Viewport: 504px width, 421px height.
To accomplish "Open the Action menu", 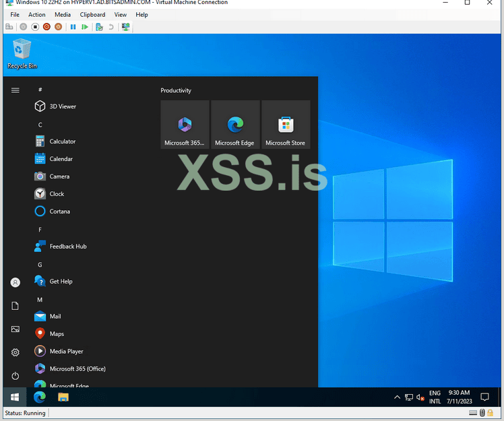I will click(37, 15).
